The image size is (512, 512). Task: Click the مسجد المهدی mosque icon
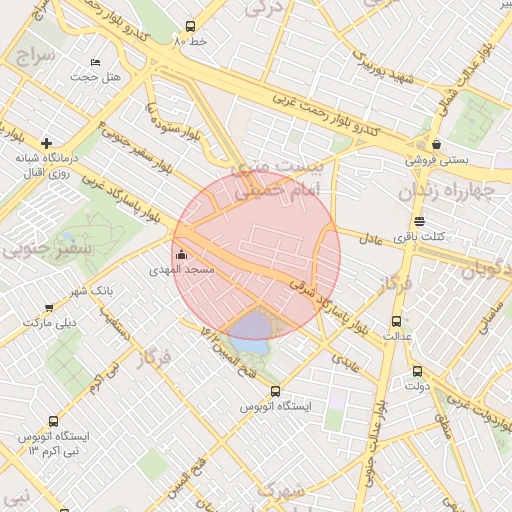181,255
